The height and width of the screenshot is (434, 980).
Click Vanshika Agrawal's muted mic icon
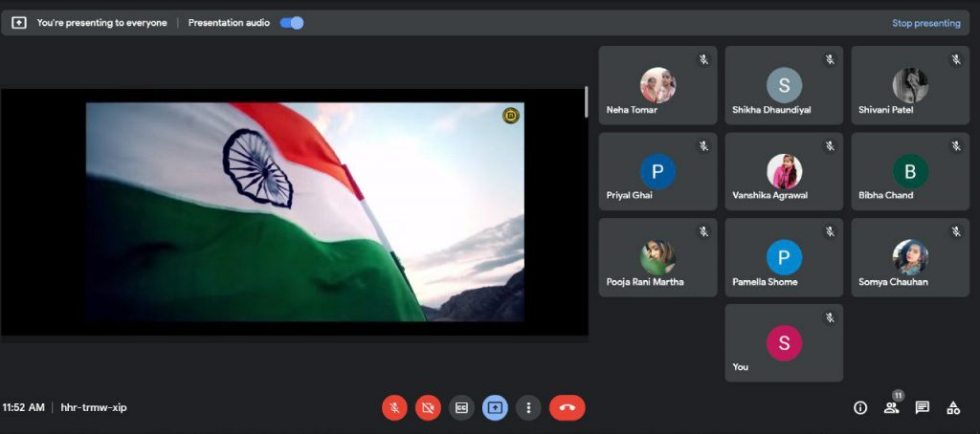(830, 146)
